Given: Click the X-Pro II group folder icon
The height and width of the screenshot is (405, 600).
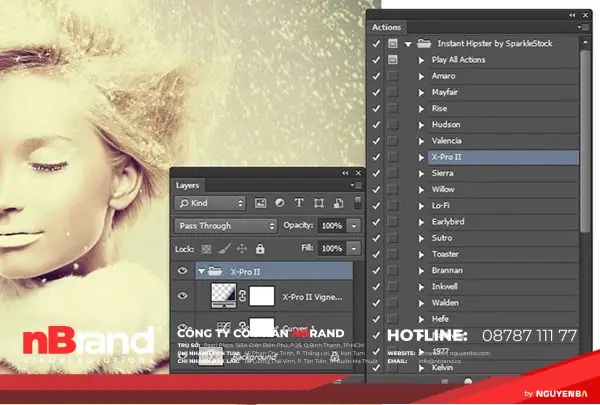Looking at the screenshot, I should (x=215, y=271).
